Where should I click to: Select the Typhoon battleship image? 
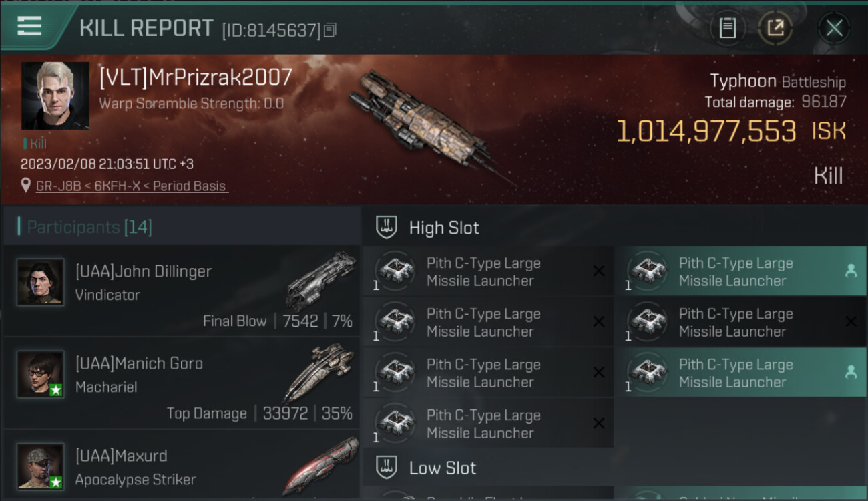click(431, 127)
